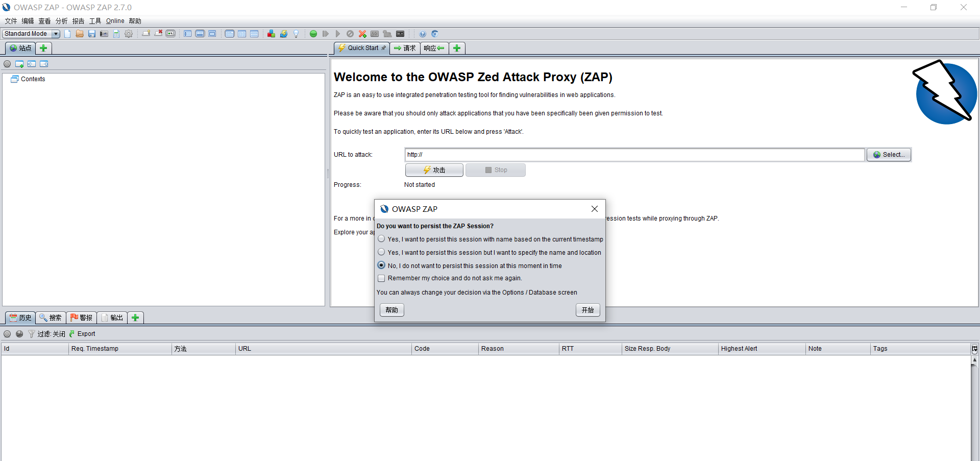Open the Options gear icon

click(129, 34)
